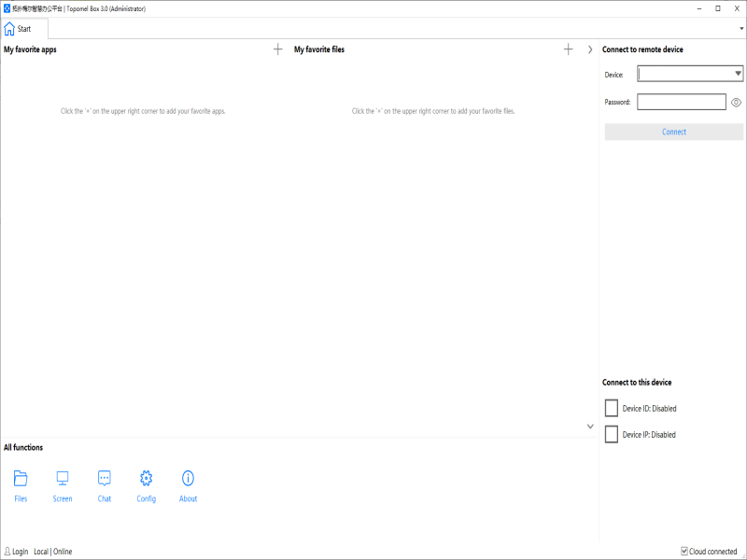Open the Screen function
The width and height of the screenshot is (747, 560).
point(63,486)
